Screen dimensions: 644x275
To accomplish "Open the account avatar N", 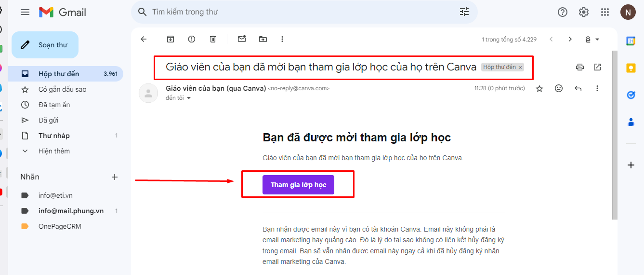I will [x=628, y=12].
